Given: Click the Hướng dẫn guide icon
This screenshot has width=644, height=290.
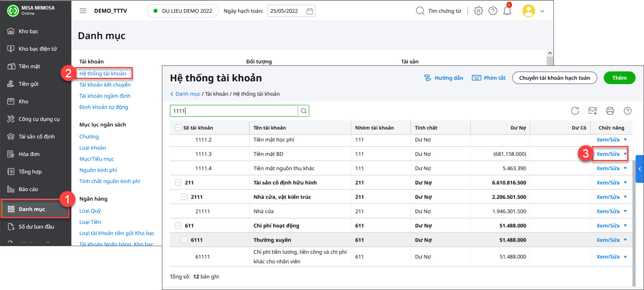Looking at the screenshot, I should coord(427,78).
